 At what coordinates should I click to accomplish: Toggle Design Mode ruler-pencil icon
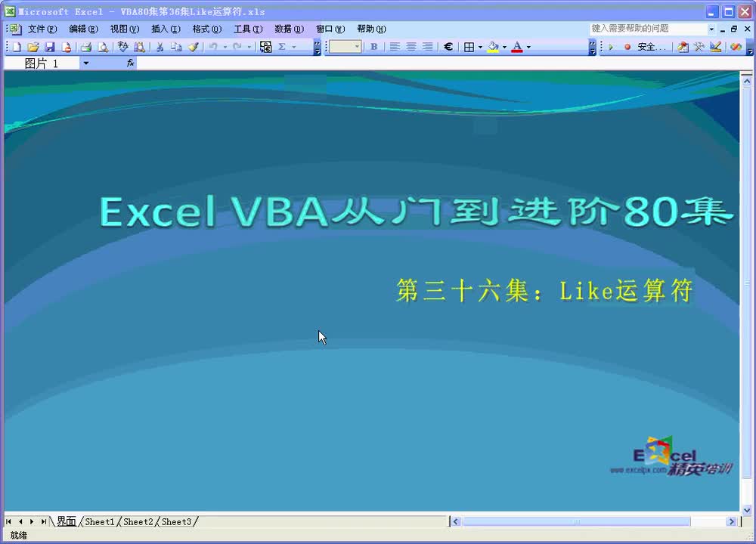(715, 47)
